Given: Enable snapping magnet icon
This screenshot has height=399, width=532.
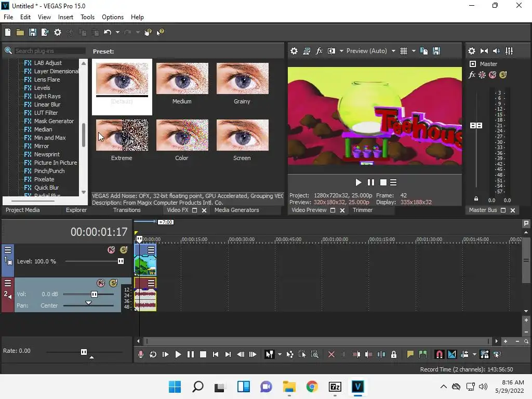Looking at the screenshot, I should click(x=440, y=354).
